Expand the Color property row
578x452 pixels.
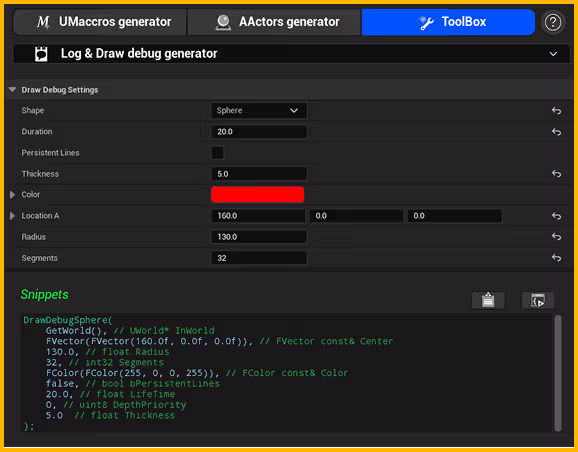(12, 195)
